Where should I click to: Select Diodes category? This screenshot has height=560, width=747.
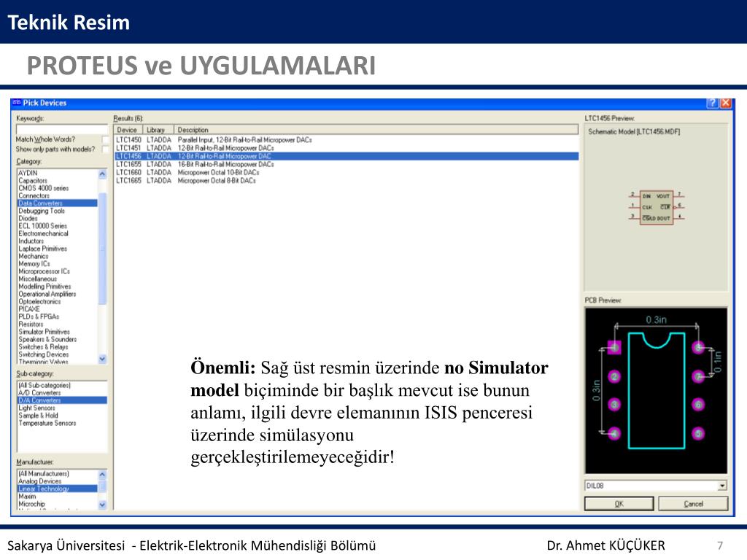click(57, 218)
